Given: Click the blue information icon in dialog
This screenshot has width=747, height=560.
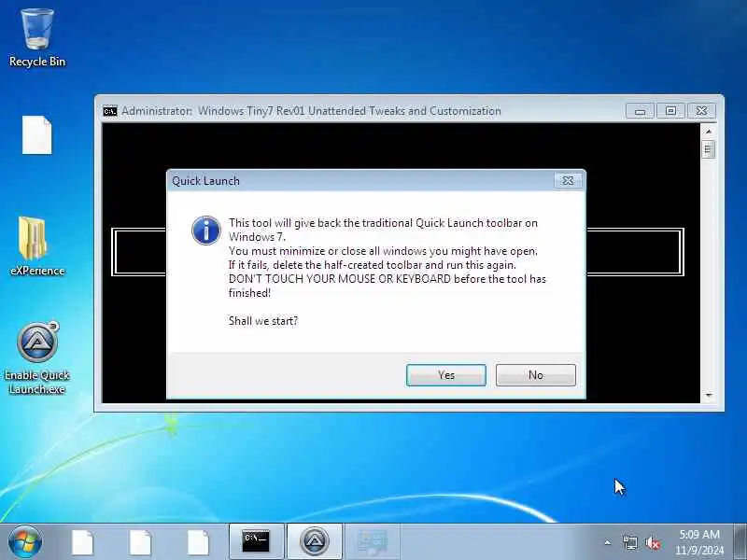Looking at the screenshot, I should pyautogui.click(x=205, y=231).
